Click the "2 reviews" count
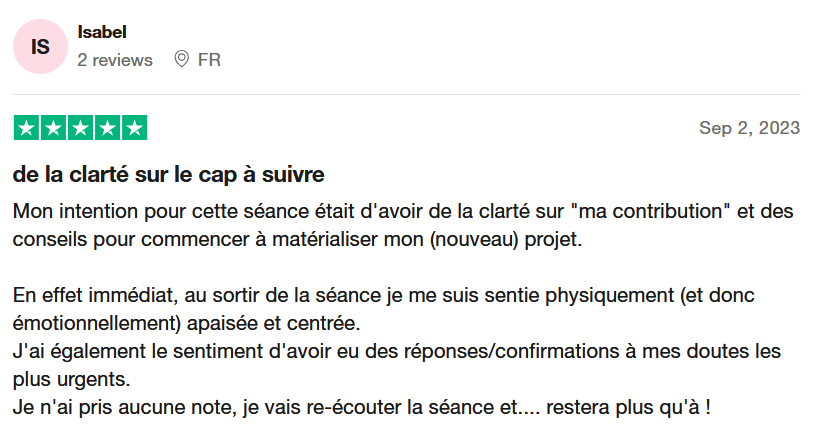The height and width of the screenshot is (432, 820). pos(115,60)
